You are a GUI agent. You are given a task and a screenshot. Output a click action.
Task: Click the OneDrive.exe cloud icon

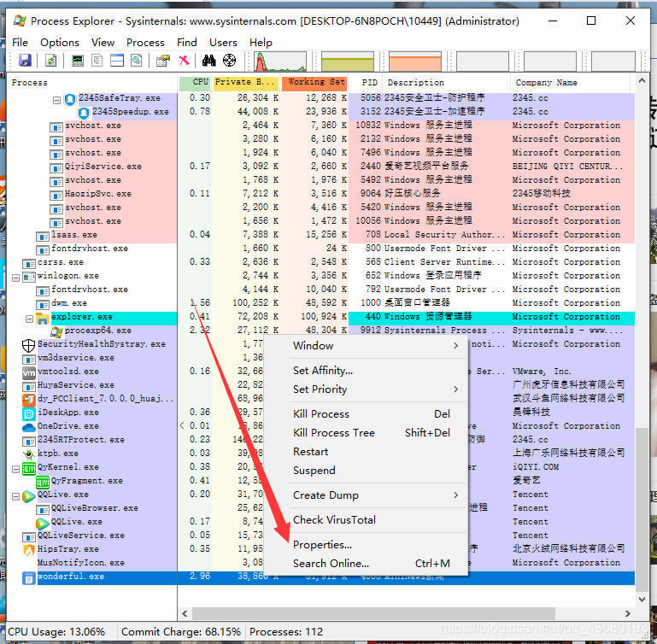28,427
